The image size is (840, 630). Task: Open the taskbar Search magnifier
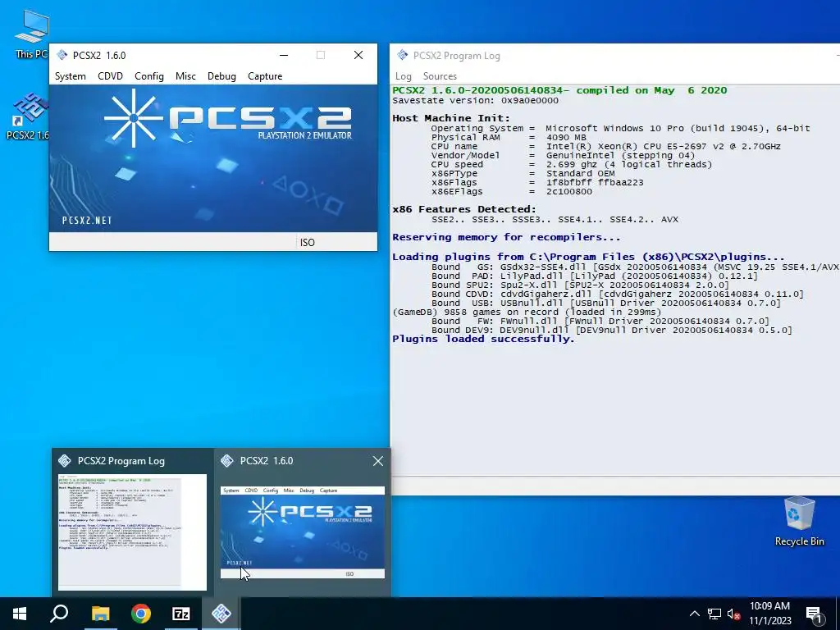pos(59,614)
